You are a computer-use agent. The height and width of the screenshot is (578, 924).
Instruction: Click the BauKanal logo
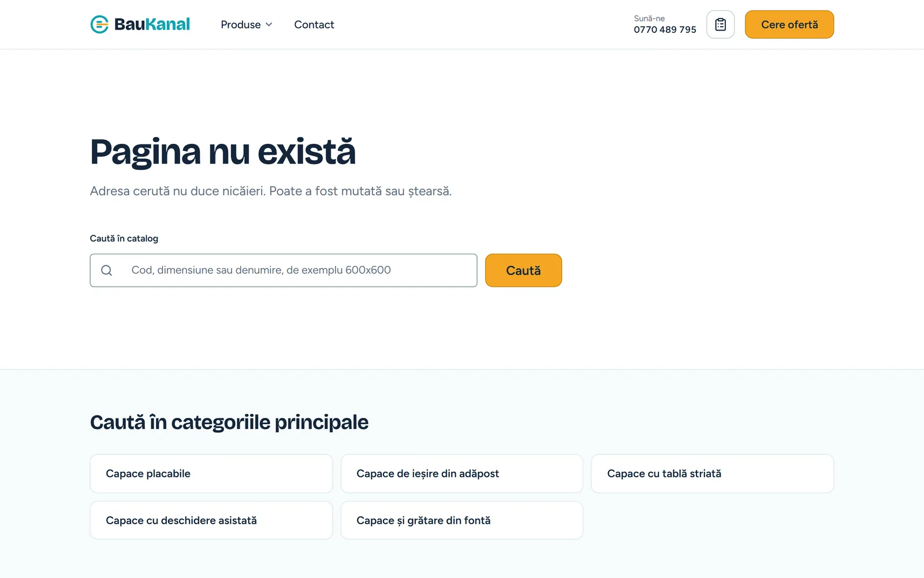pos(140,24)
